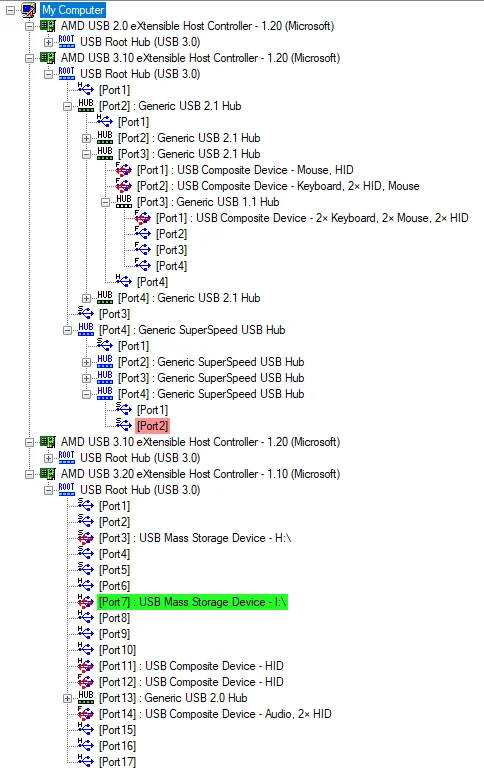
Task: Click HUB icon of Port2 Generic SuperSpeed USB Hub
Action: (x=105, y=362)
